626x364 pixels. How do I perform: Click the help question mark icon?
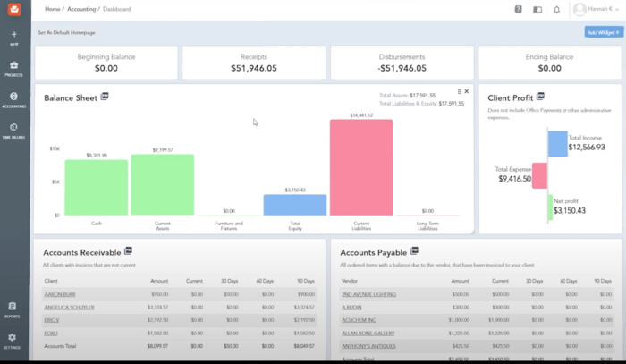pos(518,9)
